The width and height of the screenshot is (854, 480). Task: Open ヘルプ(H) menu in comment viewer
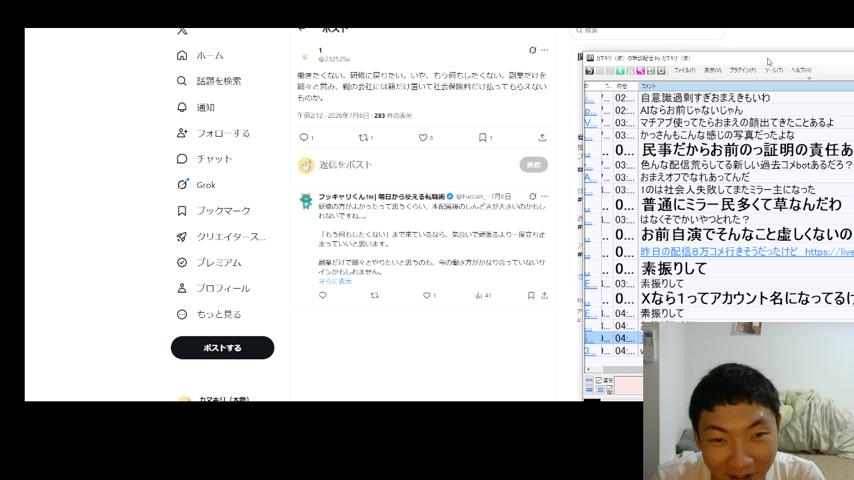click(801, 70)
